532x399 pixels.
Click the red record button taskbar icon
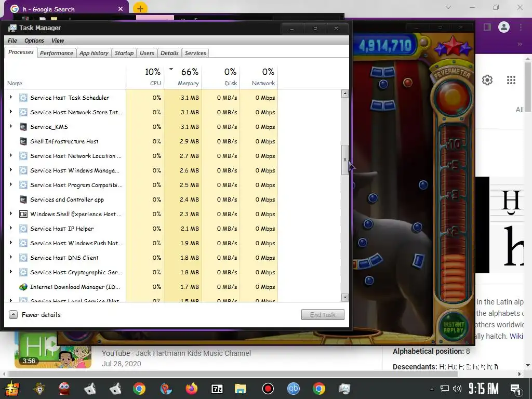tap(268, 389)
